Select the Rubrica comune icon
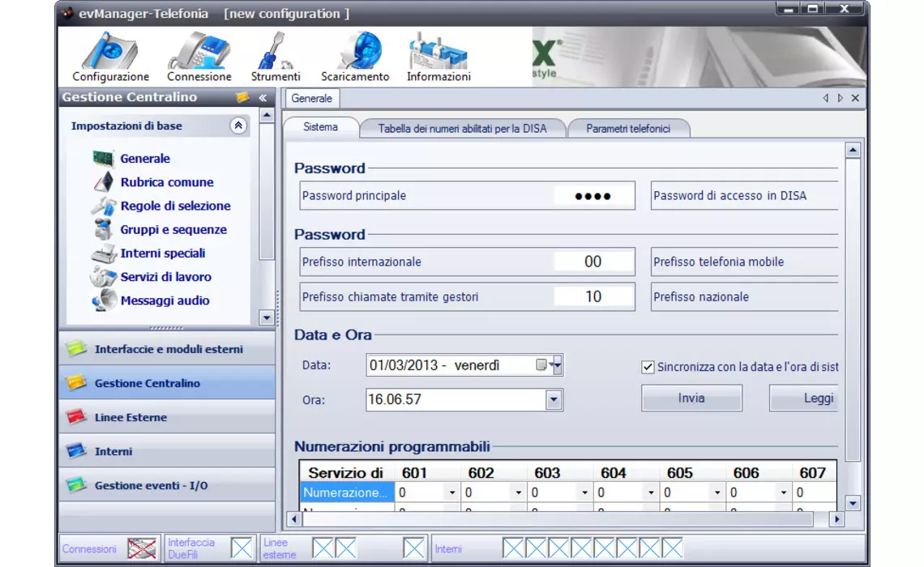This screenshot has width=924, height=567. click(103, 182)
